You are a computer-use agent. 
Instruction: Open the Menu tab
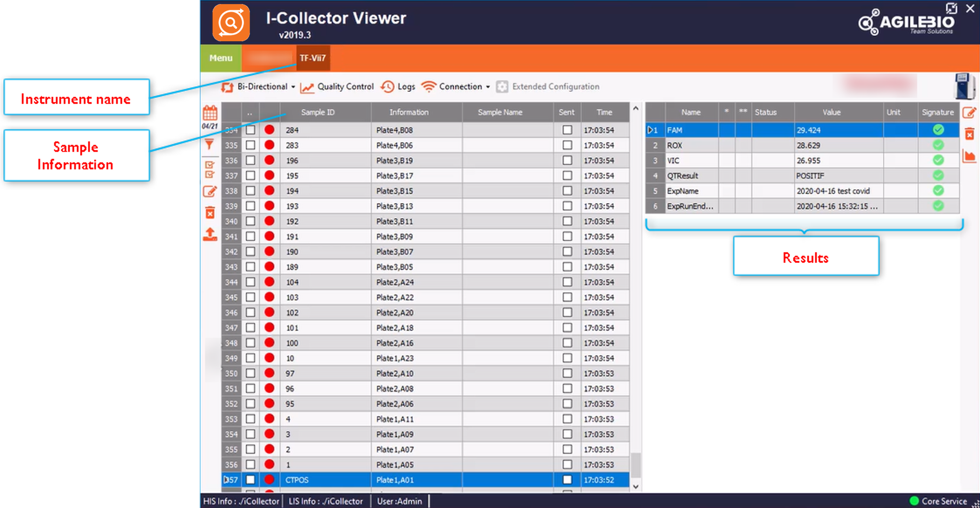click(x=221, y=58)
